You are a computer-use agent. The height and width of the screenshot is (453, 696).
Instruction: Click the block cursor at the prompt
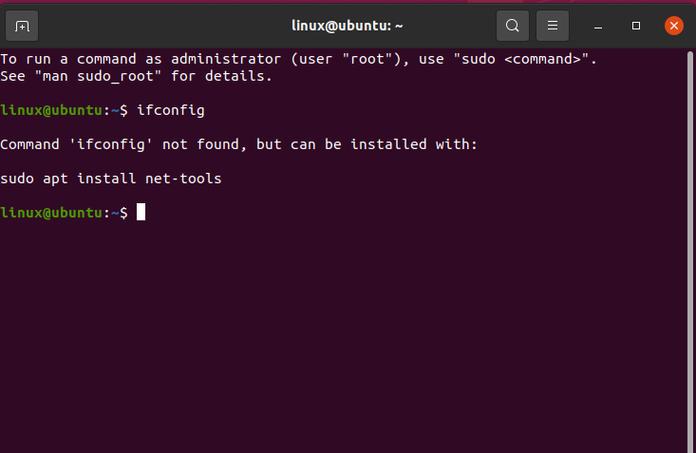click(141, 212)
